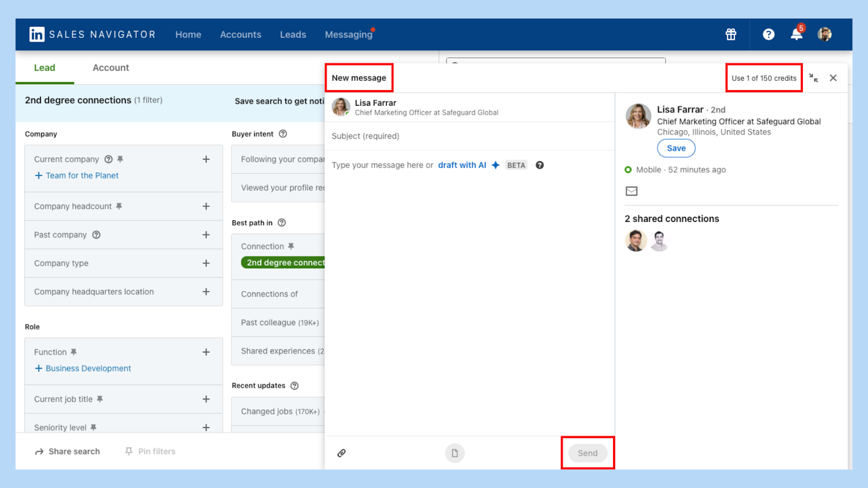The image size is (868, 488).
Task: Click the message template document icon
Action: click(455, 453)
